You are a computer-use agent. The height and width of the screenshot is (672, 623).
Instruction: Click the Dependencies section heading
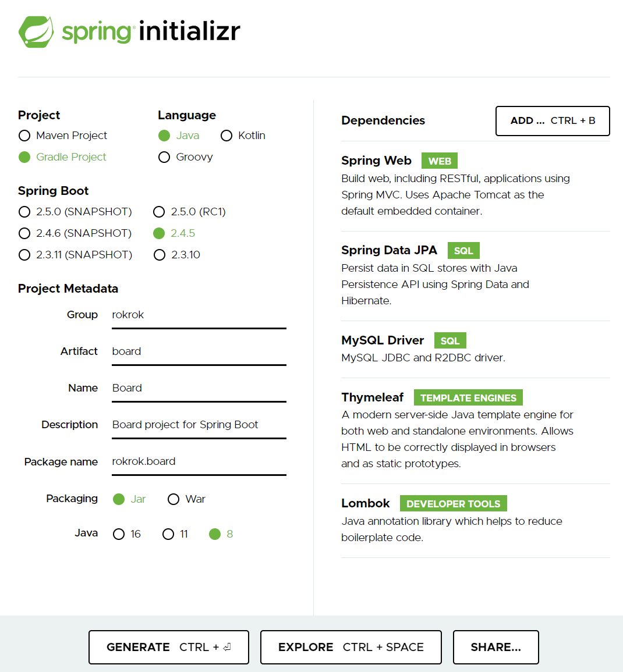pyautogui.click(x=383, y=120)
